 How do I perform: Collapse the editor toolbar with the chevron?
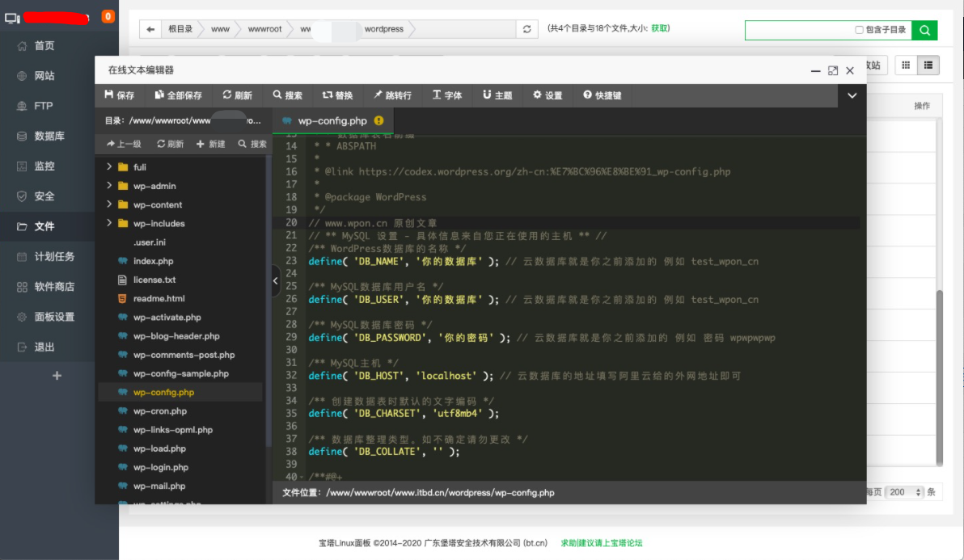(852, 95)
